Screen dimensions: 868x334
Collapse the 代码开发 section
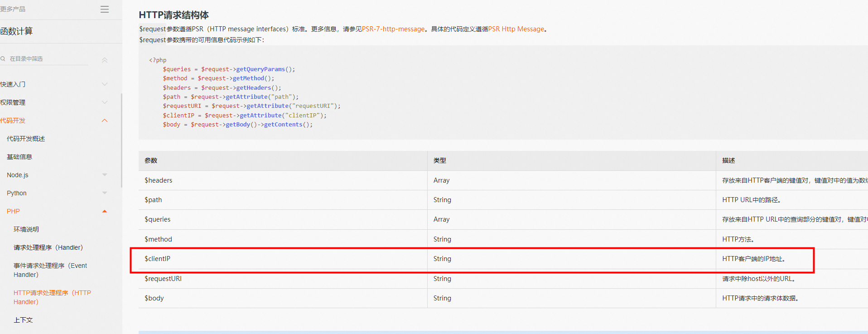(x=105, y=121)
